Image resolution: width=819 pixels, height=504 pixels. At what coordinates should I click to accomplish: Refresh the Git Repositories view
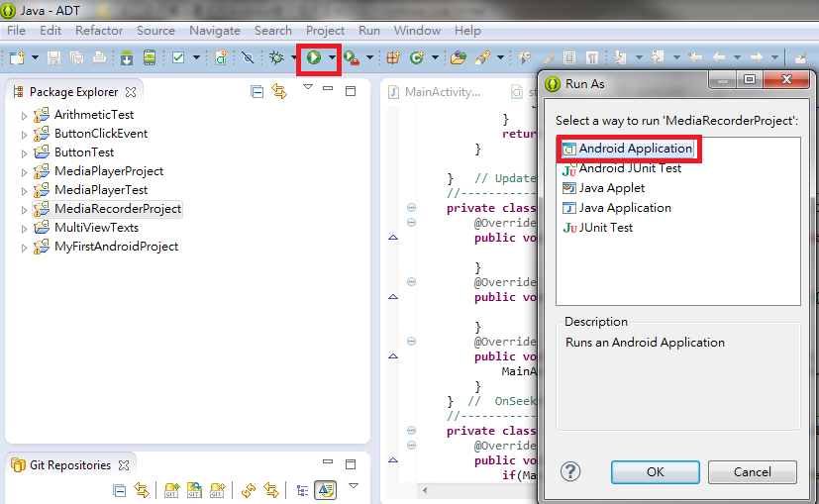249,490
